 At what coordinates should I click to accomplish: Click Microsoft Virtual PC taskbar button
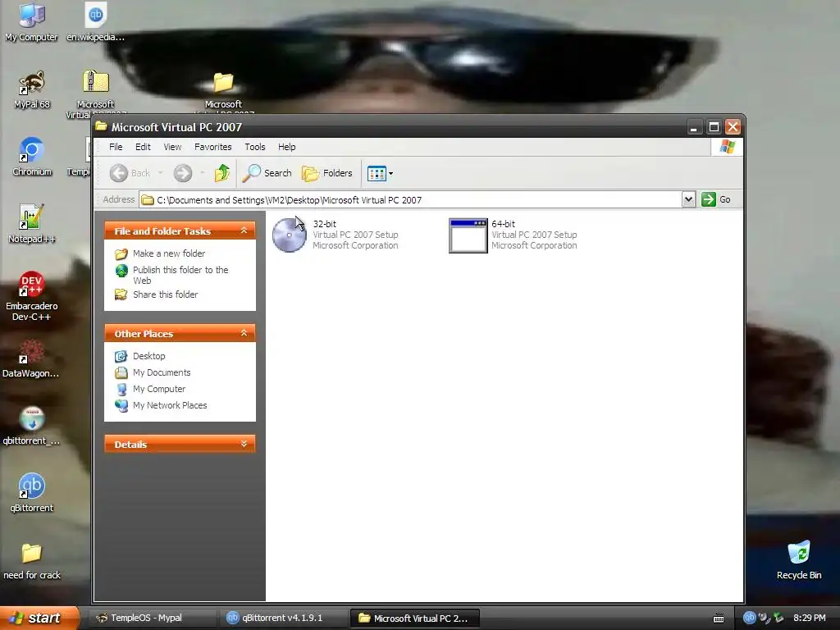(x=414, y=618)
